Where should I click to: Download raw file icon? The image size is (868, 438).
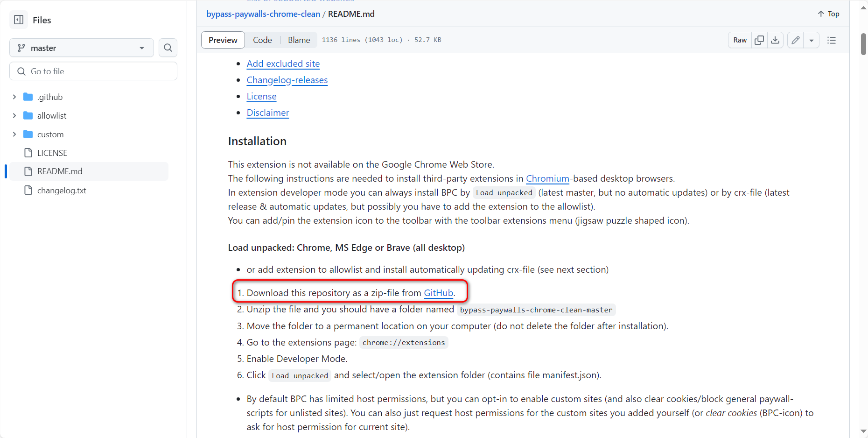pyautogui.click(x=775, y=40)
